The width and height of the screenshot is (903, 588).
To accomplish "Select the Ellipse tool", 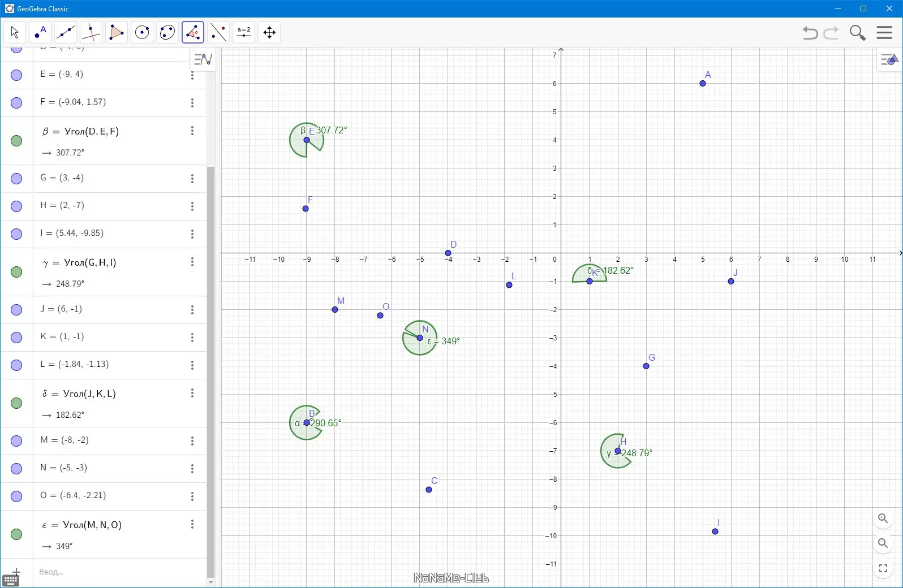I will click(x=167, y=32).
